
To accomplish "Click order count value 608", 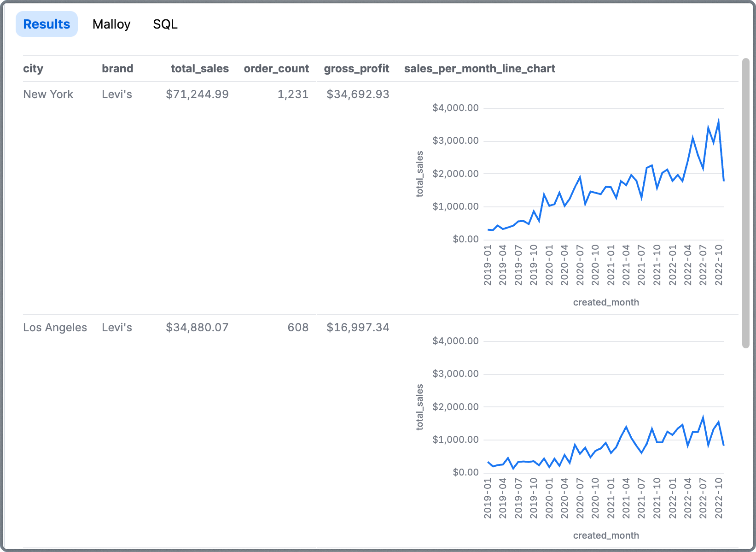I will coord(298,328).
